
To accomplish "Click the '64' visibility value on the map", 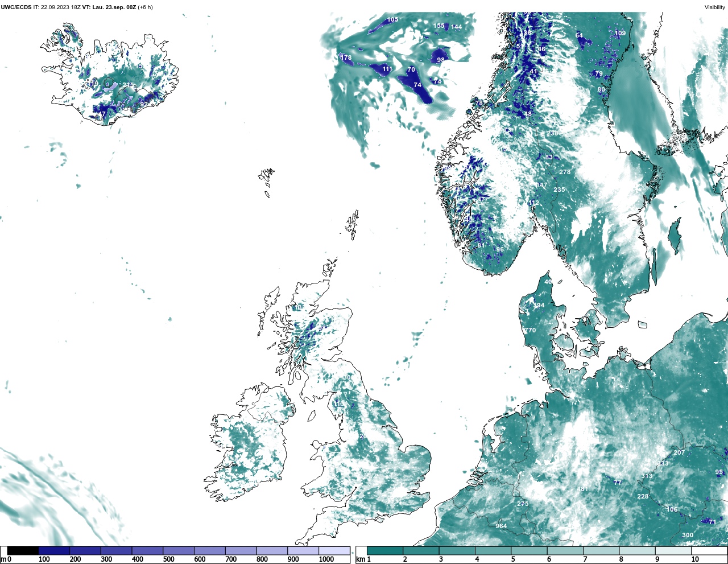I will 579,35.
